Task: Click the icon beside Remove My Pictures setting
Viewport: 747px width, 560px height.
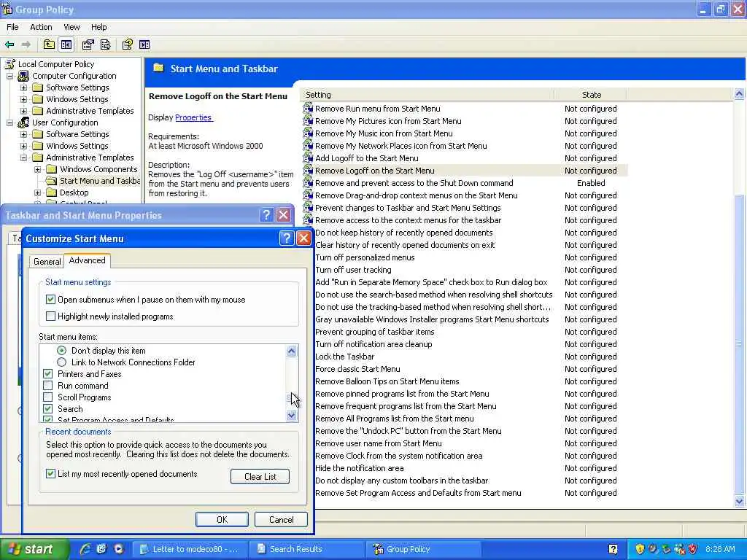Action: coord(309,121)
